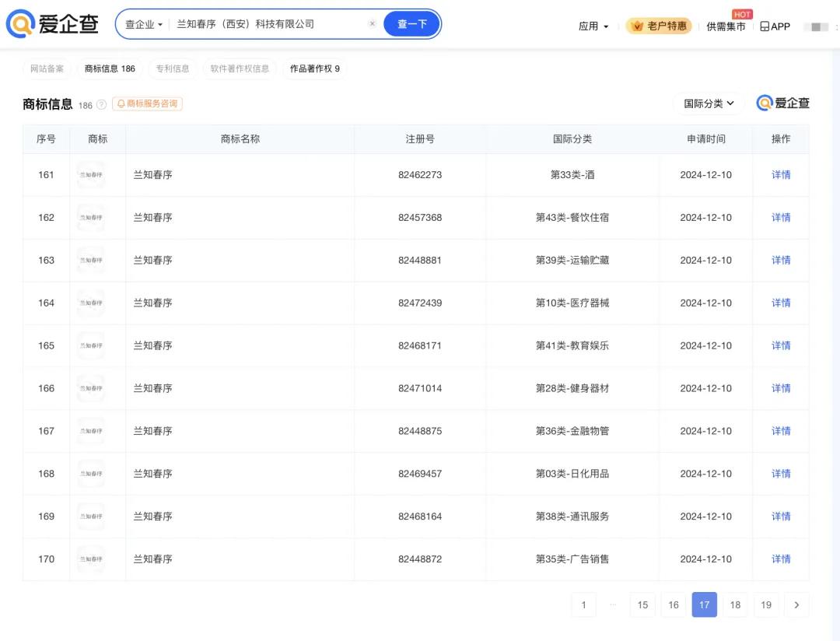The image size is (840, 641).
Task: Click 商标服务咨询 button
Action: click(148, 103)
